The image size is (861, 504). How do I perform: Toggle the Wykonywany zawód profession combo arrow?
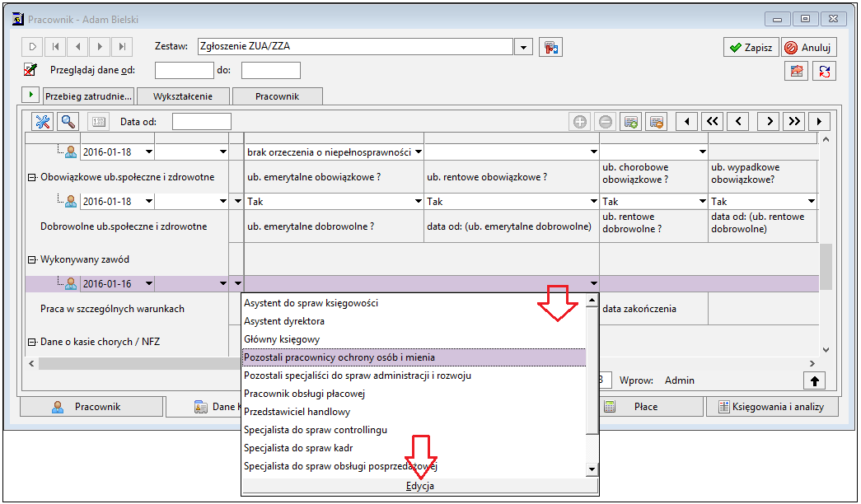click(x=593, y=284)
